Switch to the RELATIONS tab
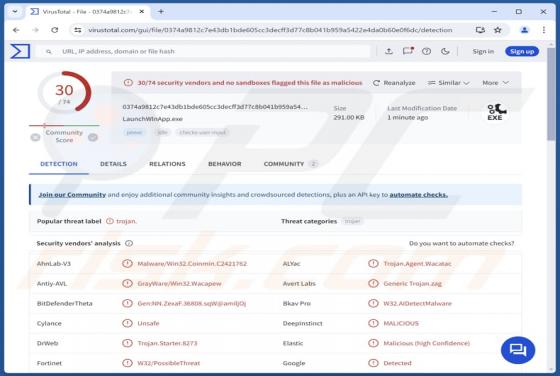 click(x=167, y=164)
